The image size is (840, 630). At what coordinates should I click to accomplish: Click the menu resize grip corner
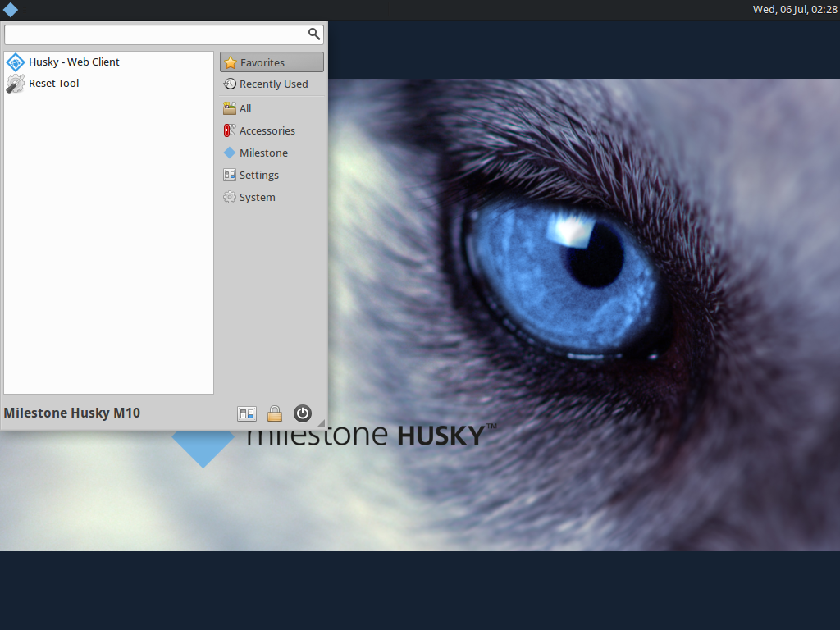coord(321,423)
